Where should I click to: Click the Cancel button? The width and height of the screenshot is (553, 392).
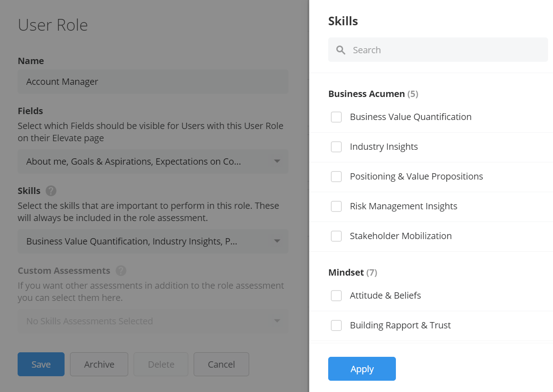[x=221, y=364]
